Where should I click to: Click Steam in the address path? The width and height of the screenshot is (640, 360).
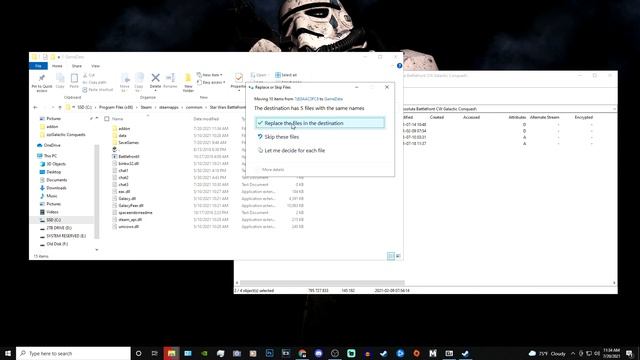(x=146, y=107)
